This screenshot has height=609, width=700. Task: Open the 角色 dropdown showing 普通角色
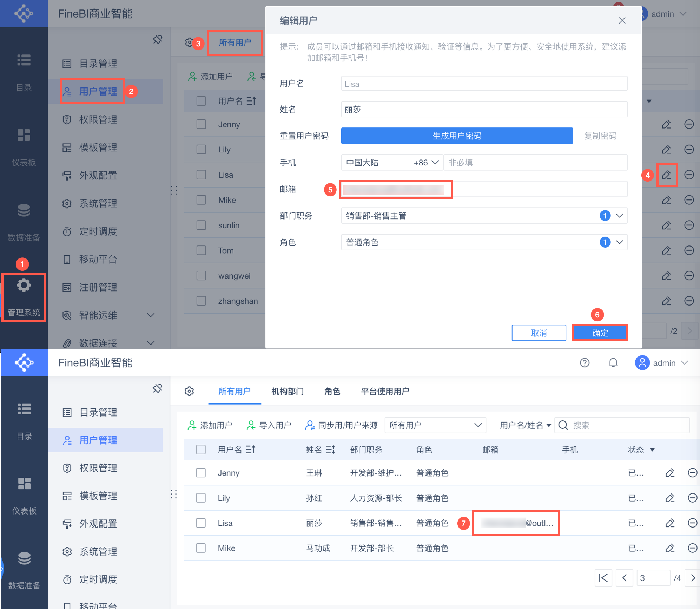619,242
